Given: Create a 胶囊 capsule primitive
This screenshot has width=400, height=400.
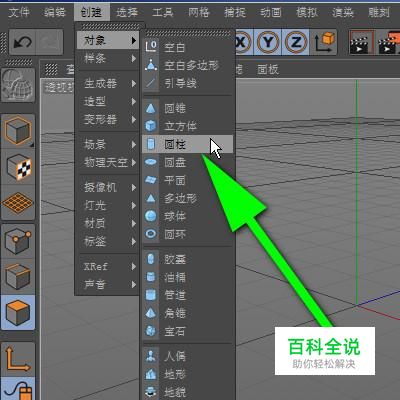Looking at the screenshot, I should pos(187,259).
